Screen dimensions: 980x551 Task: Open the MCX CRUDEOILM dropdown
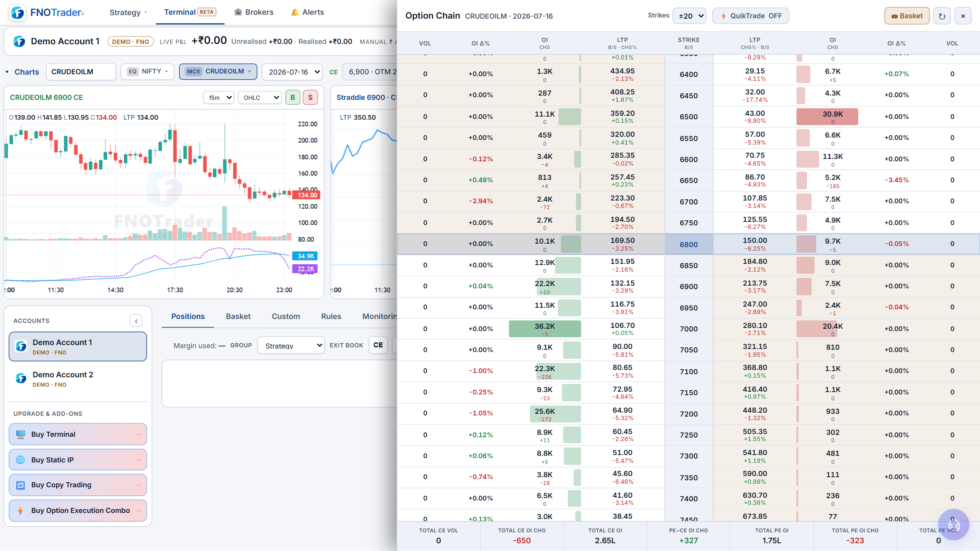pyautogui.click(x=218, y=71)
